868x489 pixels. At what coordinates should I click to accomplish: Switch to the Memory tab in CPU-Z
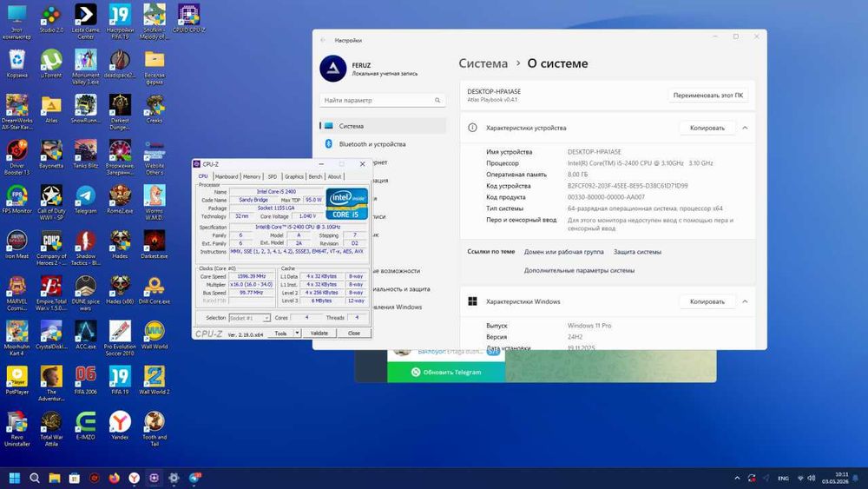[252, 176]
